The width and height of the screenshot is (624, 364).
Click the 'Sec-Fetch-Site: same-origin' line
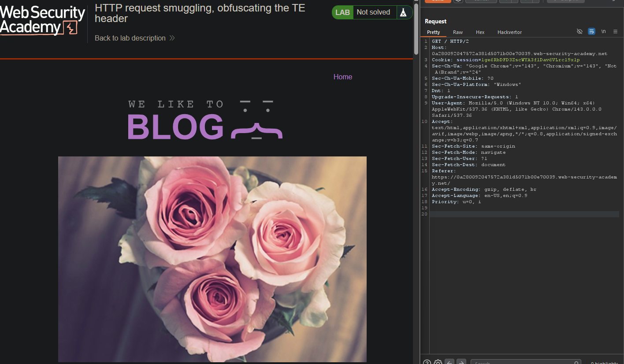point(473,146)
